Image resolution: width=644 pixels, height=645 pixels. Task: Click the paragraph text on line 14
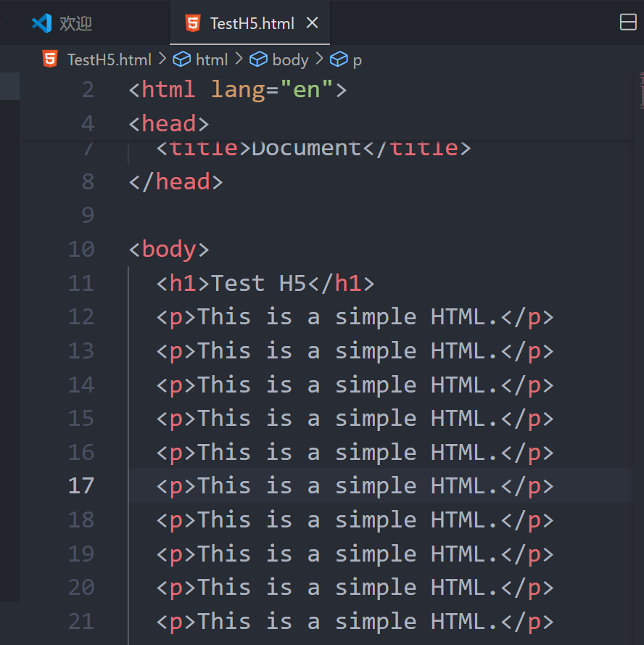(x=355, y=385)
